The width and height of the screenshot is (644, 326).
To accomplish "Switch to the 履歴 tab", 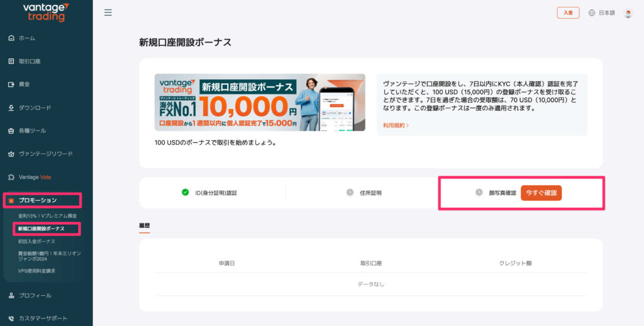I will click(x=144, y=225).
